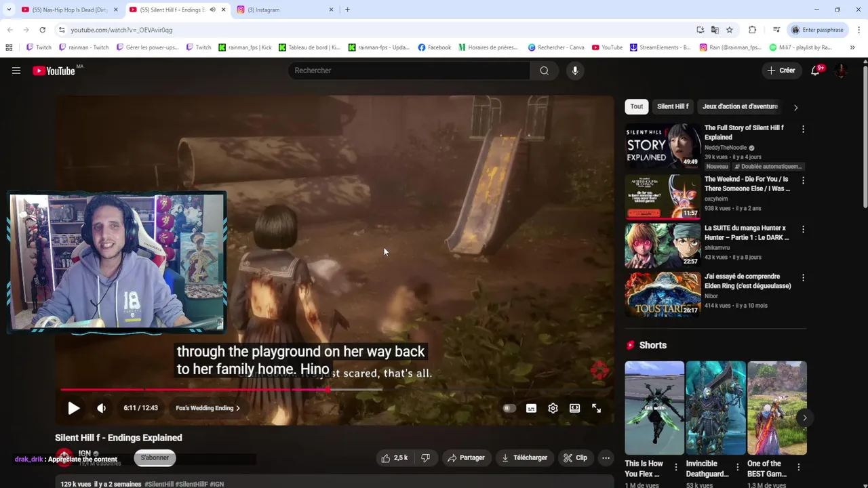Open options for Full Story of Silent Hill f

(x=803, y=129)
